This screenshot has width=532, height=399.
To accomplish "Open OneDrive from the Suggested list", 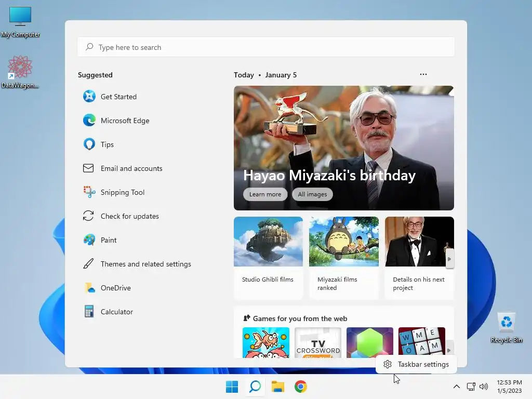I will (107, 288).
